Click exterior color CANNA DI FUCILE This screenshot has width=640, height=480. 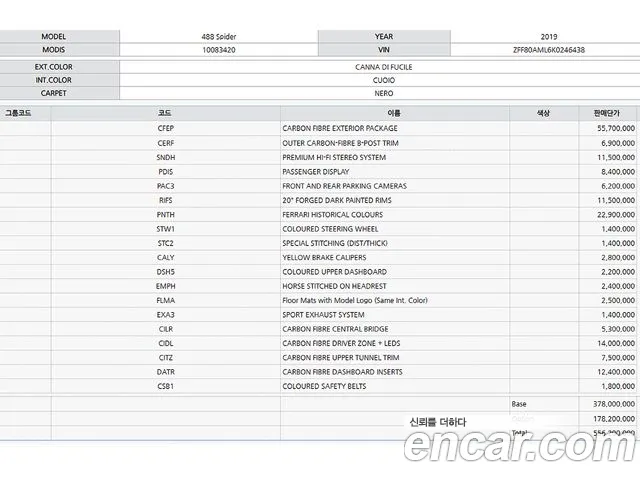[x=384, y=67]
